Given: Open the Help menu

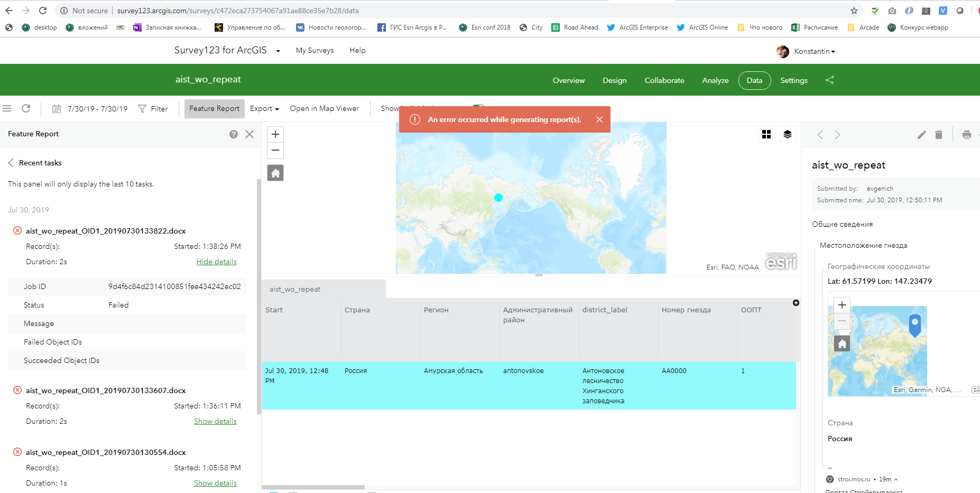Looking at the screenshot, I should click(357, 50).
